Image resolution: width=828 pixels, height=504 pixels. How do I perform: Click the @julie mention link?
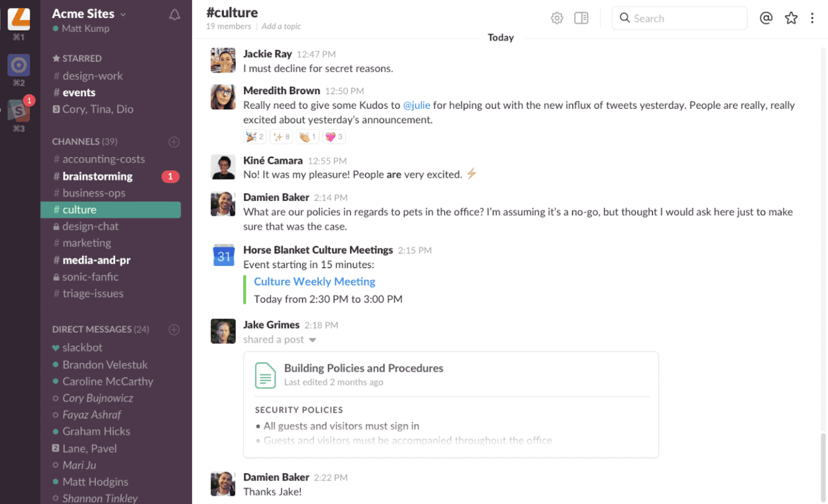pos(417,105)
